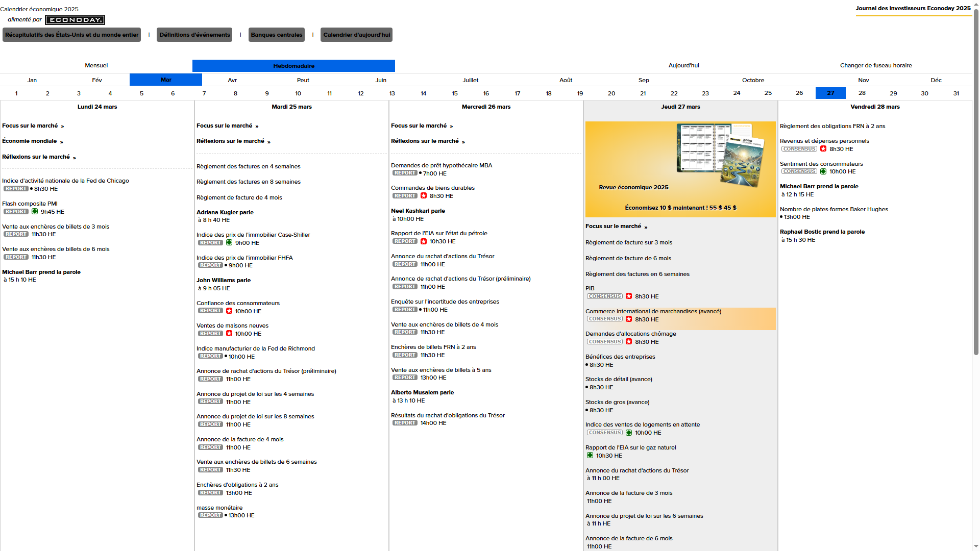This screenshot has width=980, height=551.
Task: Click green icon for Case-Shiller home price index
Action: click(229, 243)
